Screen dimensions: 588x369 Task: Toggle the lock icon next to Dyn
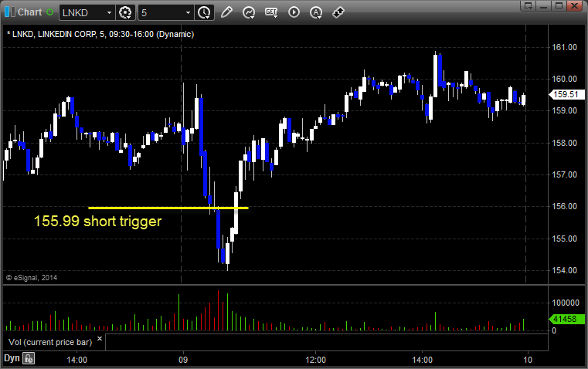29,358
